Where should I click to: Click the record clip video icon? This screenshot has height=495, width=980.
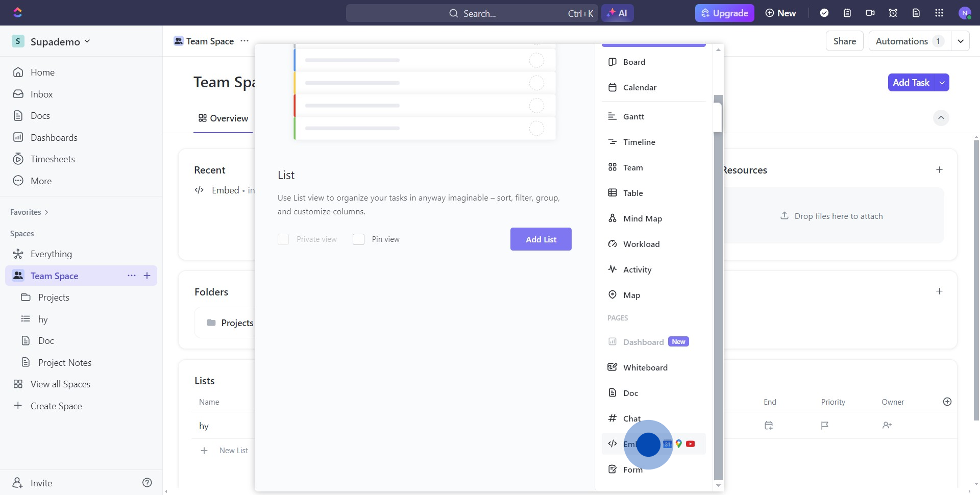tap(870, 13)
